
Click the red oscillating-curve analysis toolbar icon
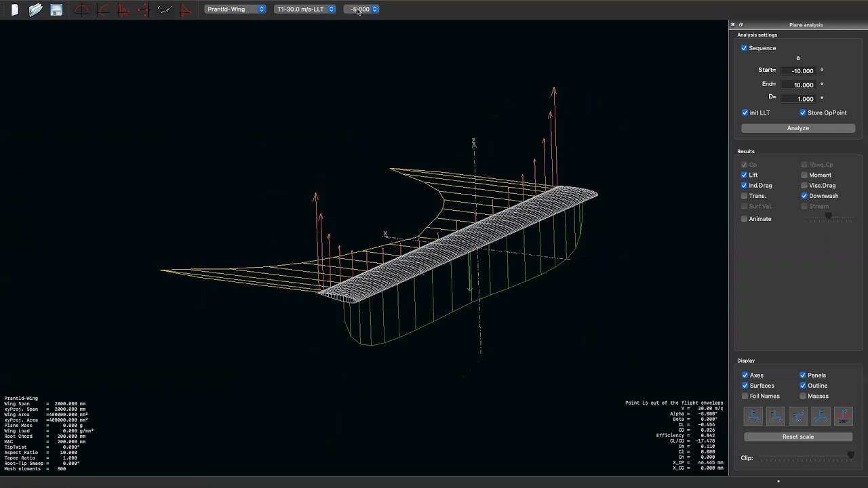tap(123, 9)
